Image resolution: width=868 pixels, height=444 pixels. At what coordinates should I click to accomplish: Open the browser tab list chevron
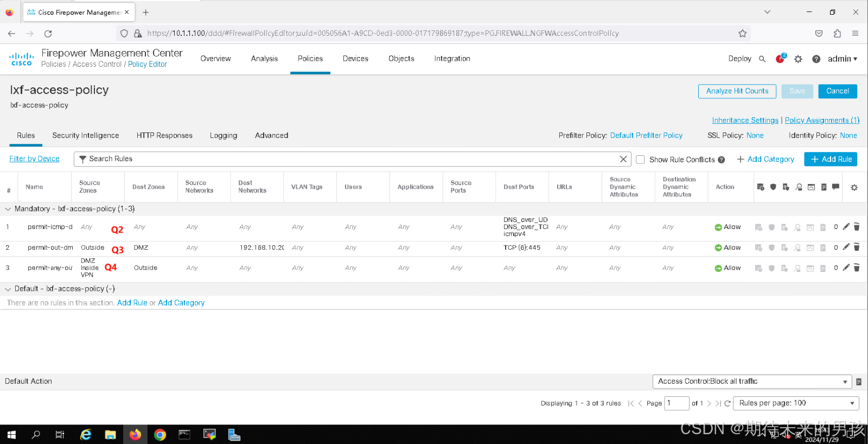pyautogui.click(x=767, y=12)
